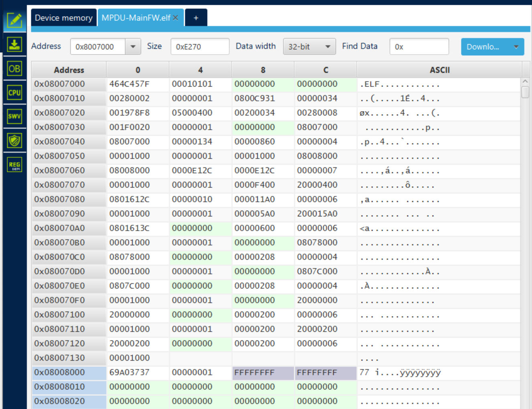This screenshot has width=532, height=409.
Task: Click the Find Data input field
Action: (419, 46)
